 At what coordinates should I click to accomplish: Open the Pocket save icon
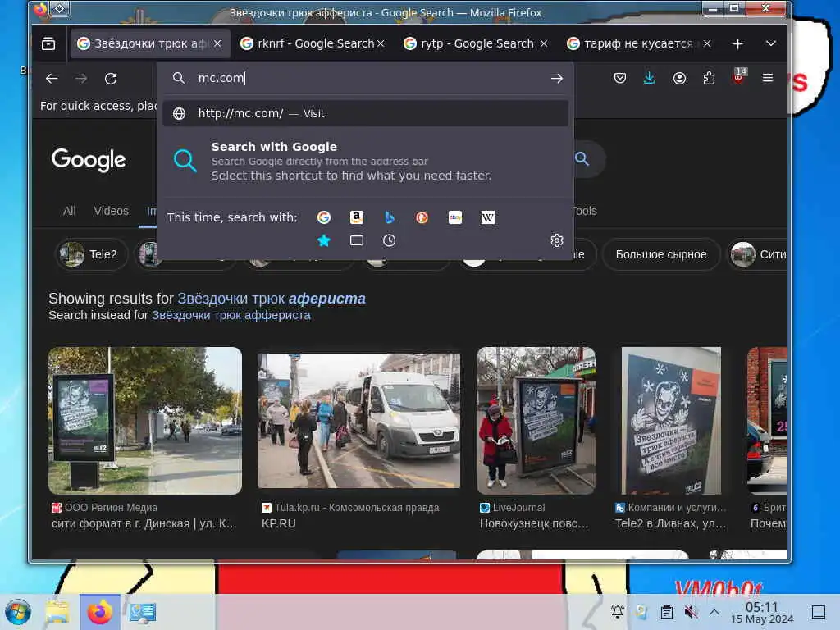pyautogui.click(x=620, y=79)
